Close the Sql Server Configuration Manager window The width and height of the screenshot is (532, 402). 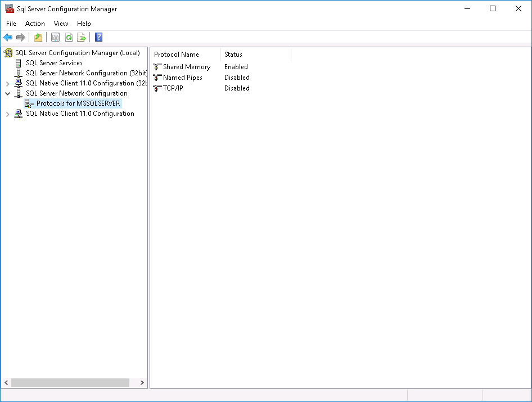pyautogui.click(x=519, y=9)
